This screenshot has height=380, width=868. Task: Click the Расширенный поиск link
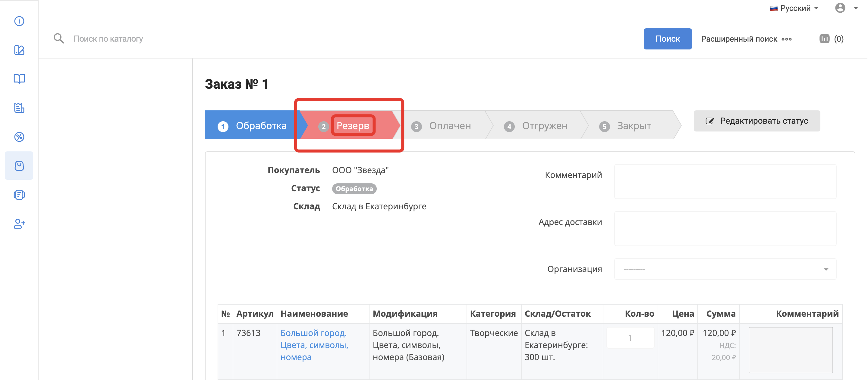pos(746,39)
